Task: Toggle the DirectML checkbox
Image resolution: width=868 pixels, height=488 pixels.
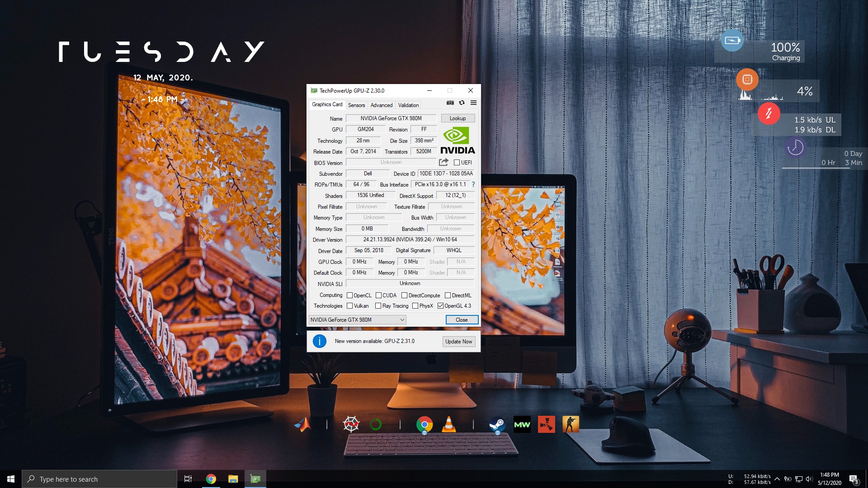Action: pos(448,296)
